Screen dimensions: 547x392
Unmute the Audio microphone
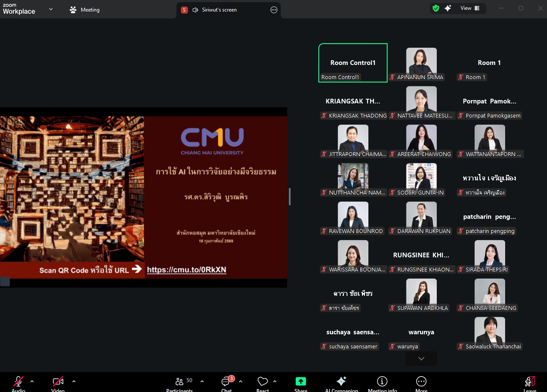(18, 381)
